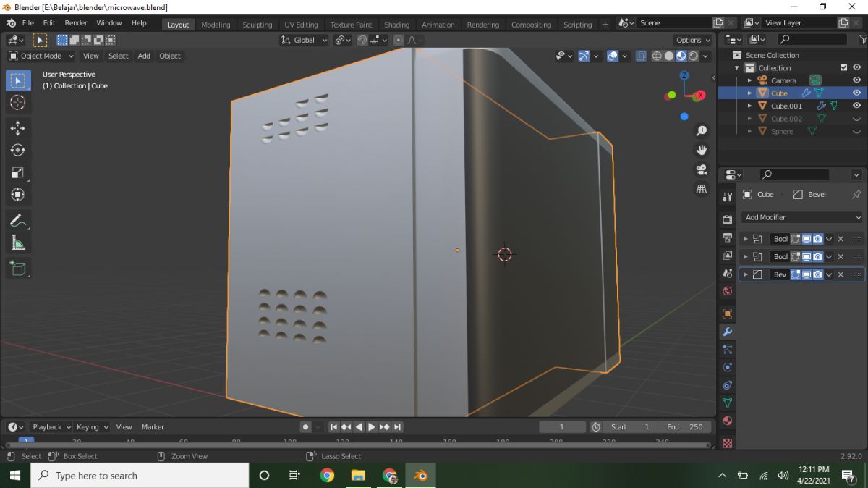
Task: Switch to the Shading workspace tab
Action: (x=396, y=24)
